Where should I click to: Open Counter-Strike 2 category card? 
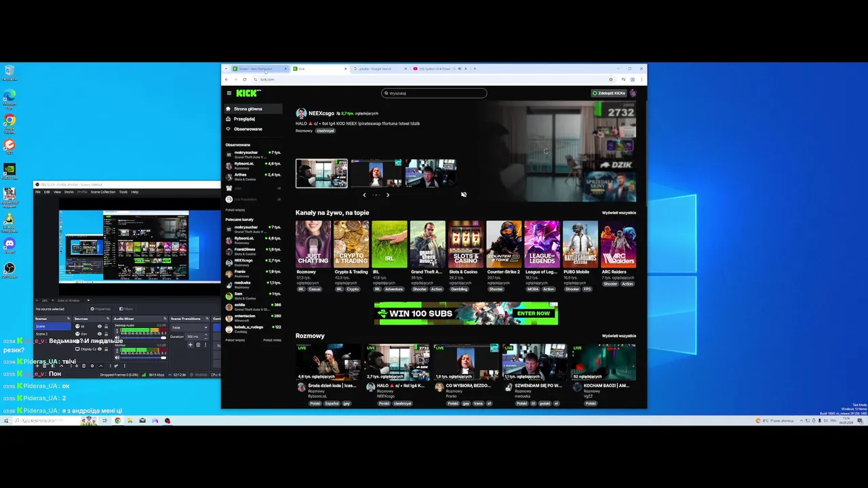tap(504, 244)
